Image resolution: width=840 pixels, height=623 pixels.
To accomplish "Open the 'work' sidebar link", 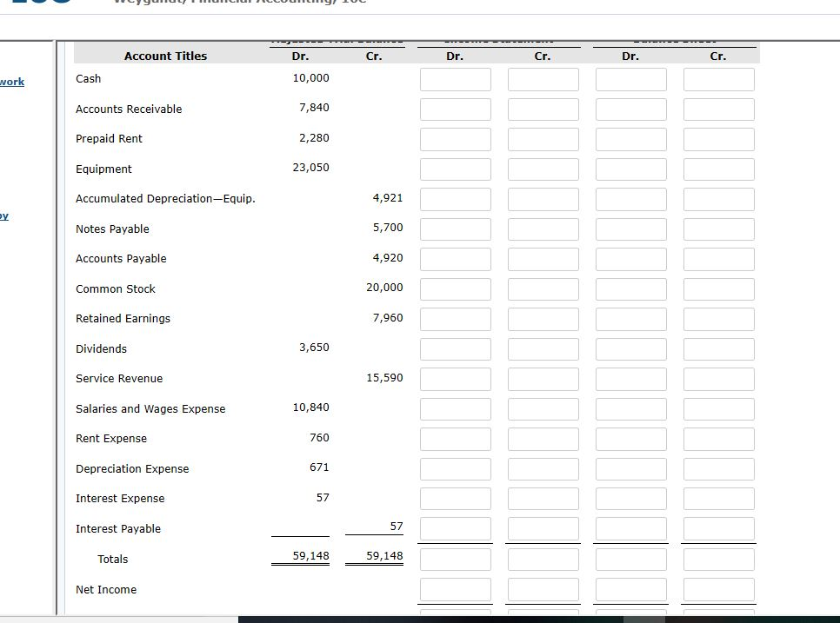I will pyautogui.click(x=10, y=82).
